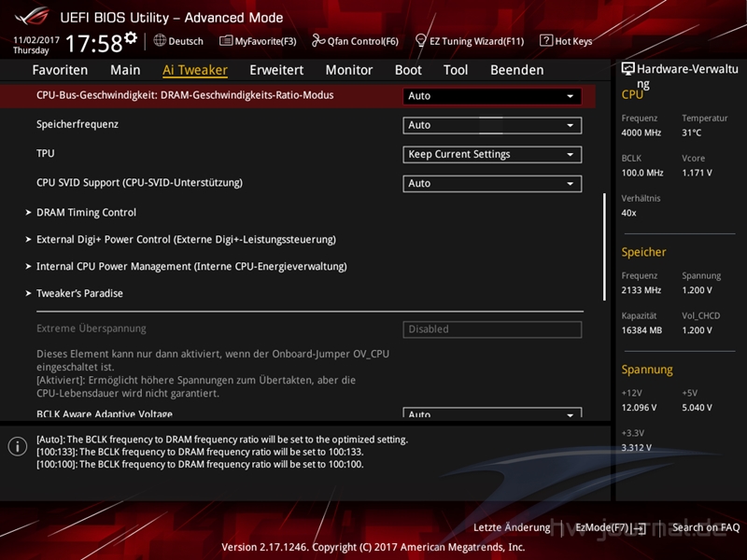This screenshot has width=747, height=560.
Task: Open the Speicherfrequenz dropdown
Action: pyautogui.click(x=492, y=125)
